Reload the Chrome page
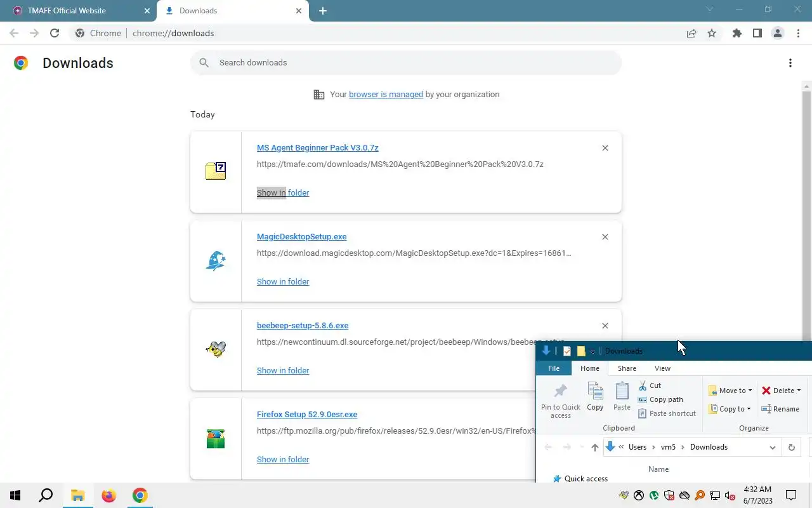This screenshot has height=508, width=812. click(x=55, y=33)
